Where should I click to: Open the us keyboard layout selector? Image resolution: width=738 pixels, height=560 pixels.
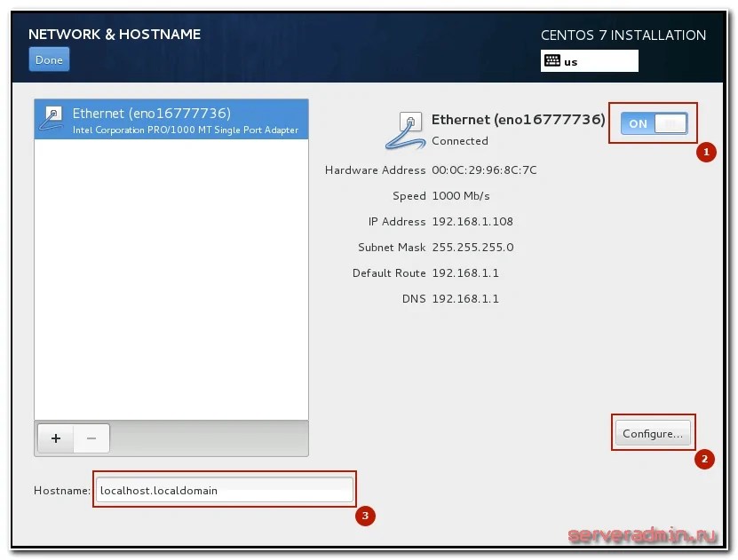tap(590, 61)
